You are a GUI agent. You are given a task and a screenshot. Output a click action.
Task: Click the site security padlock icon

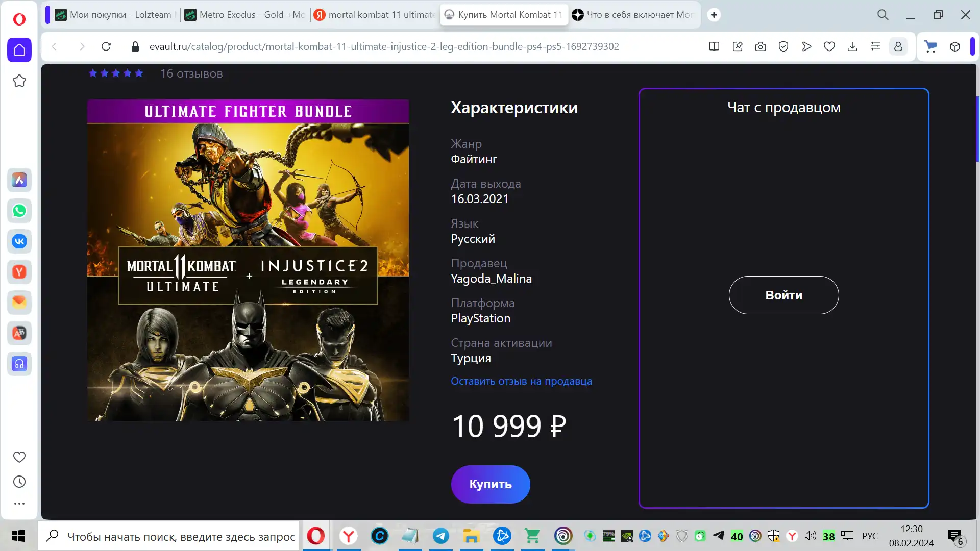[x=135, y=46]
